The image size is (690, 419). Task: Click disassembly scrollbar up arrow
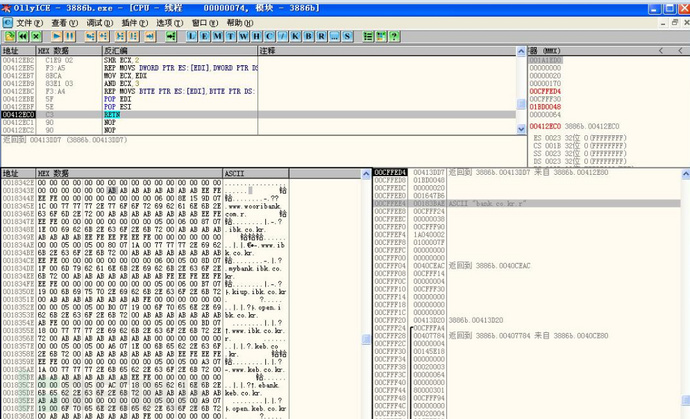pyautogui.click(x=521, y=51)
